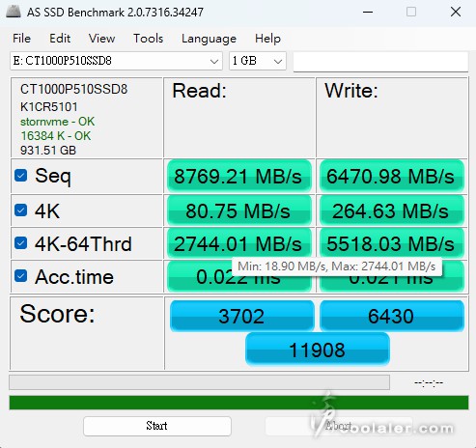Image resolution: width=476 pixels, height=448 pixels.
Task: Open the File menu
Action: point(21,39)
